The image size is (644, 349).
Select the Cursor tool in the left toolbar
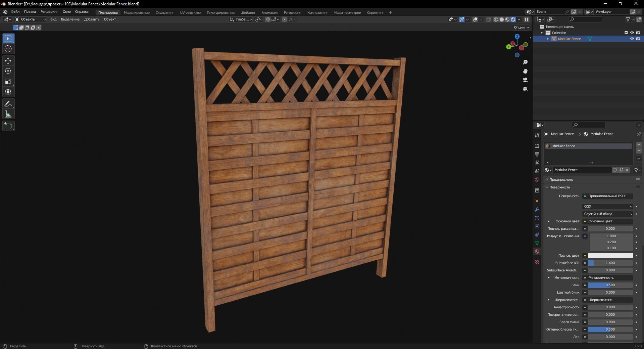pyautogui.click(x=8, y=49)
